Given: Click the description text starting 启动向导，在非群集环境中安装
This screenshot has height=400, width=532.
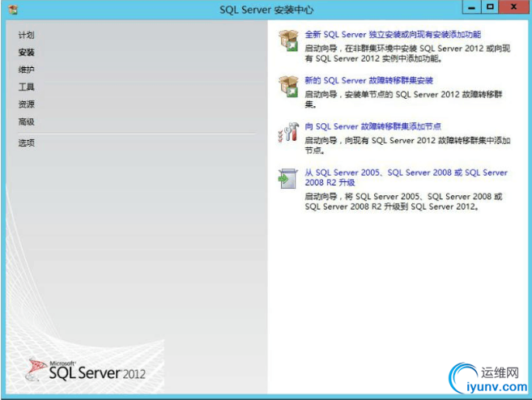Looking at the screenshot, I should click(407, 53).
